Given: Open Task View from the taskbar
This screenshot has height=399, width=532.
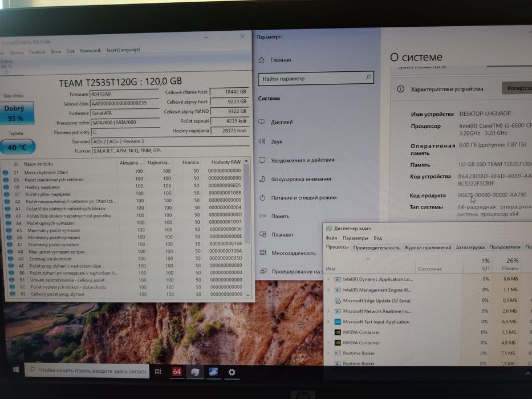Looking at the screenshot, I should (158, 372).
